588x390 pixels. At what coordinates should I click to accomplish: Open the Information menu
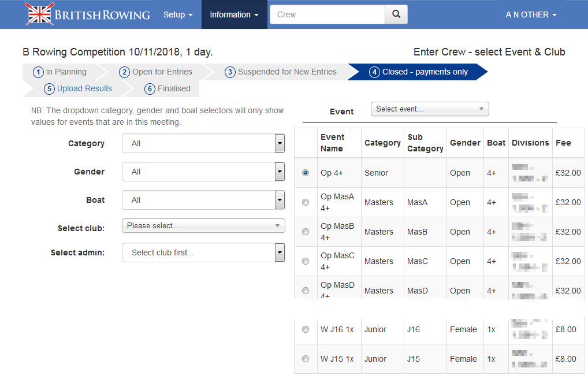(x=234, y=14)
